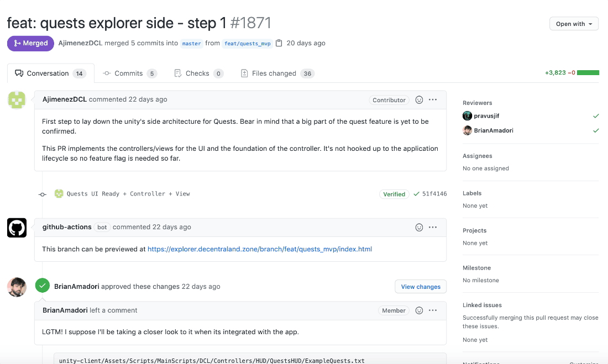Open the 'Open with' dropdown
Image resolution: width=608 pixels, height=364 pixels.
tap(574, 24)
